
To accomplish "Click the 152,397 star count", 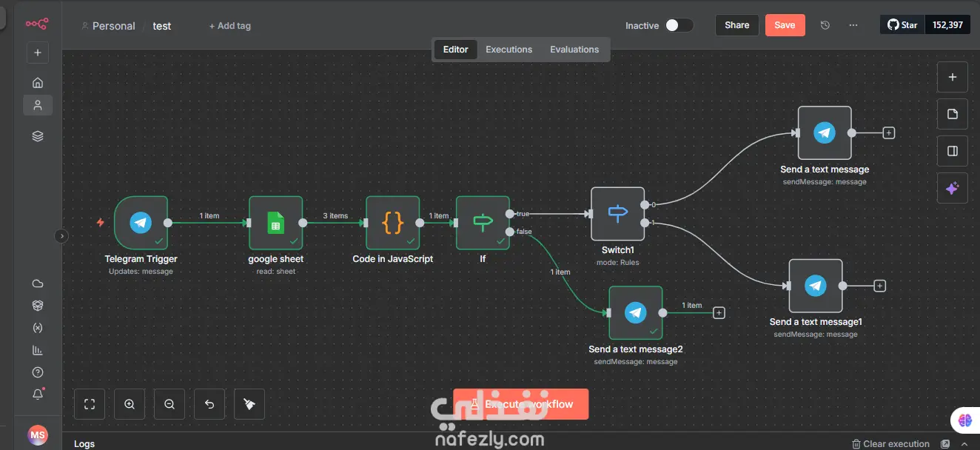I will click(947, 25).
